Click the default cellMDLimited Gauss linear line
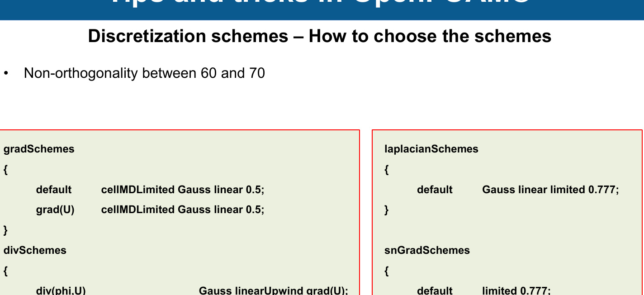This screenshot has height=295, width=644. pyautogui.click(x=150, y=190)
